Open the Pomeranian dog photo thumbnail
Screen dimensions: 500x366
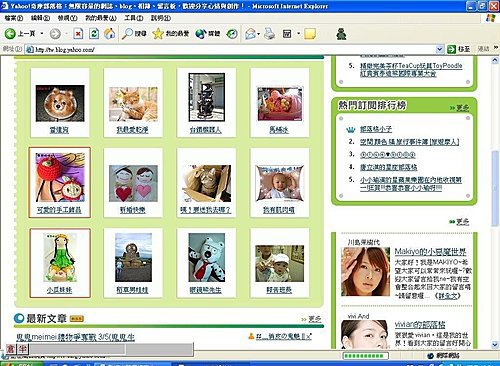(x=60, y=103)
